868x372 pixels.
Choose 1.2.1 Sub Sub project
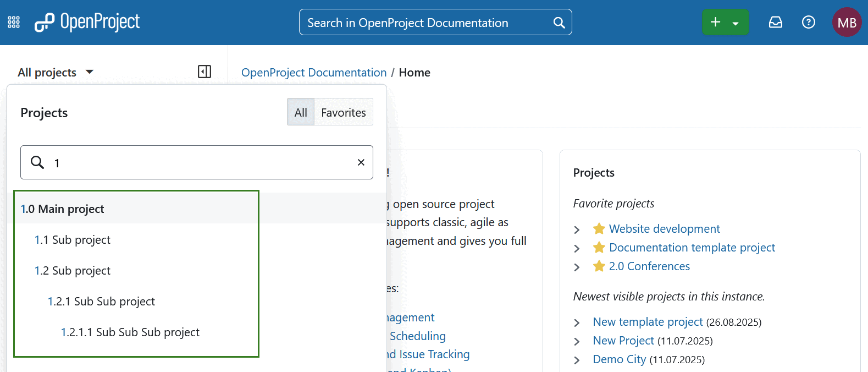(x=101, y=302)
